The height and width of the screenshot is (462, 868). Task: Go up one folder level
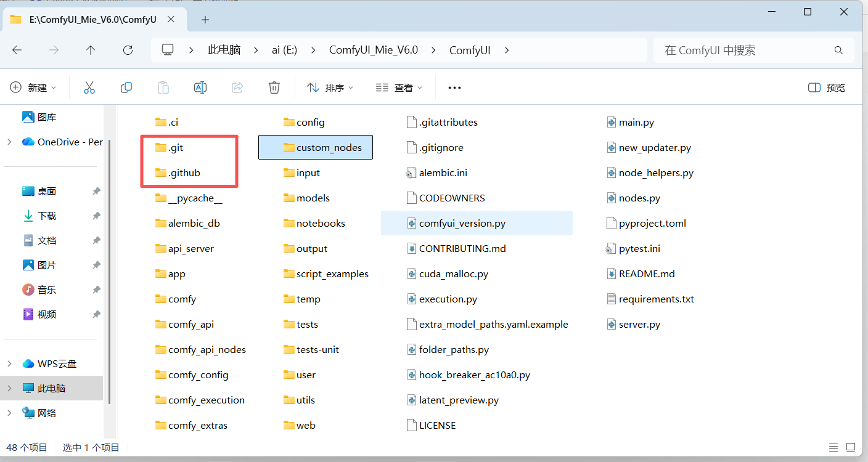pos(91,50)
